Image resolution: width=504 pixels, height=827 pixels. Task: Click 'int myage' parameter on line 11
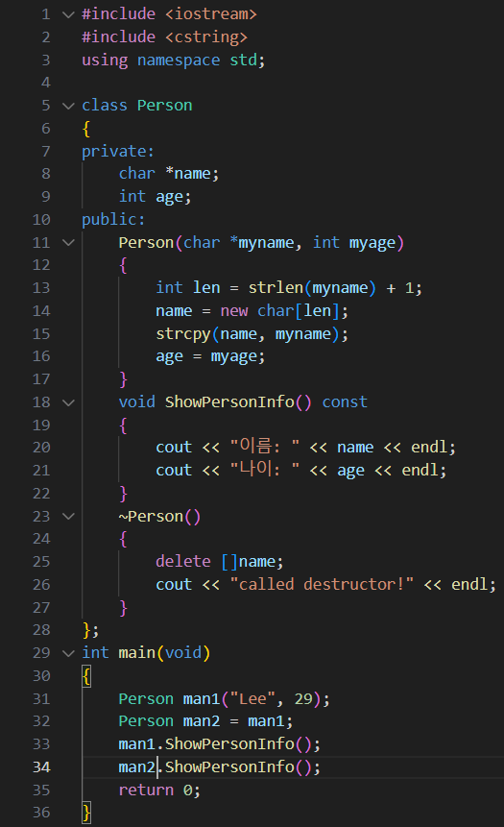coord(353,243)
